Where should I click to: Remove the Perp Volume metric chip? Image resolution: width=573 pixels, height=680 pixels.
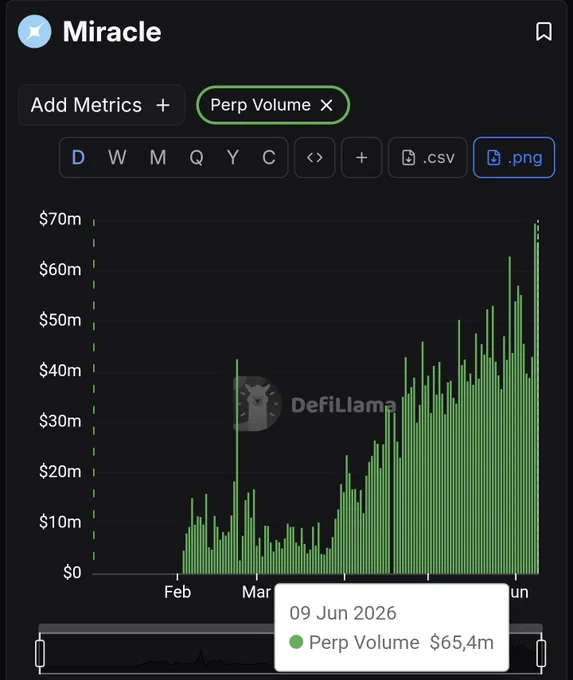coord(326,105)
